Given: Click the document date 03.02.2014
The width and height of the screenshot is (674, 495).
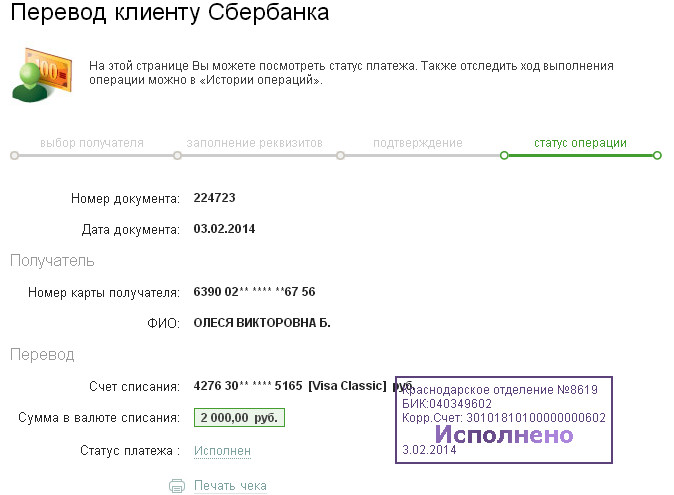Looking at the screenshot, I should (224, 229).
